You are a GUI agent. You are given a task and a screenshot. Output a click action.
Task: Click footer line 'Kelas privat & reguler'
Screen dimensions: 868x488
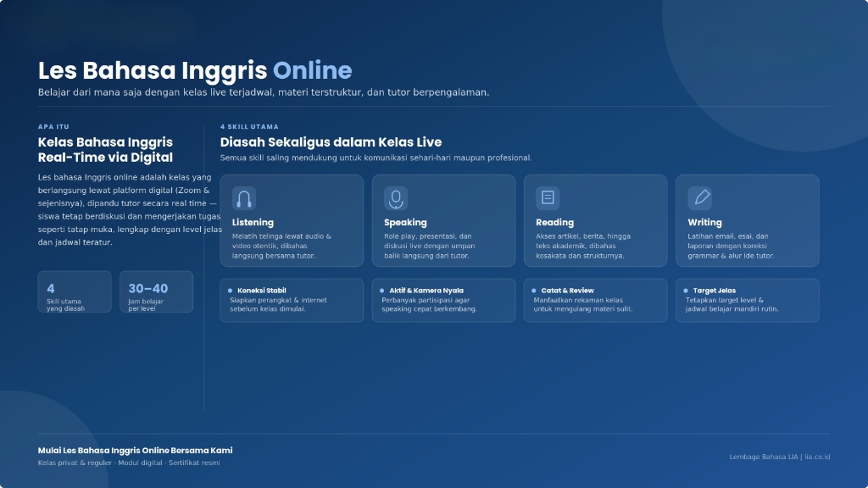click(x=129, y=463)
